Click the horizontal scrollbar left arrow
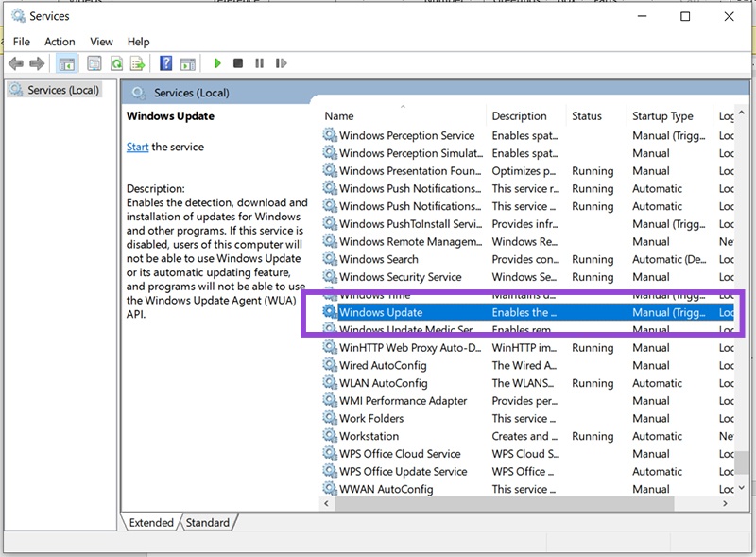The width and height of the screenshot is (756, 557). click(x=326, y=503)
